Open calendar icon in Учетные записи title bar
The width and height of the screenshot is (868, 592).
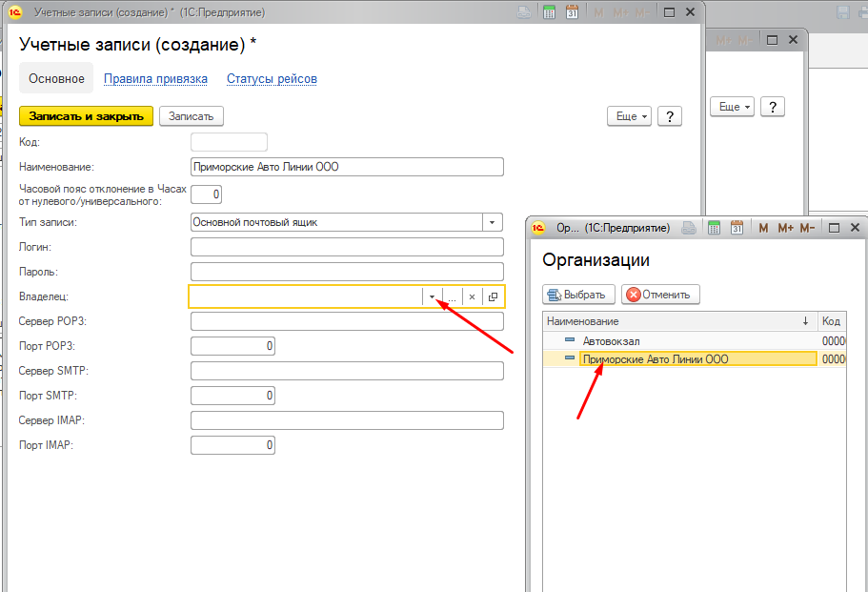point(572,12)
